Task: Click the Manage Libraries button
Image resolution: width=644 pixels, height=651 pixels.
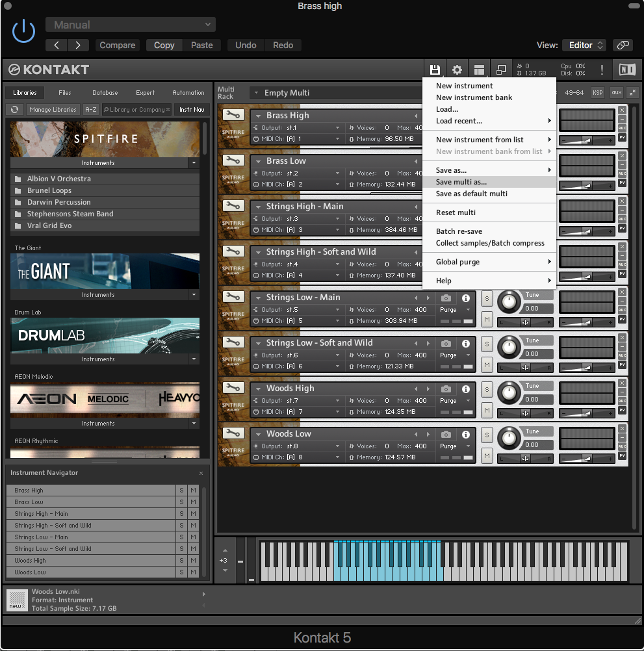Action: click(53, 110)
